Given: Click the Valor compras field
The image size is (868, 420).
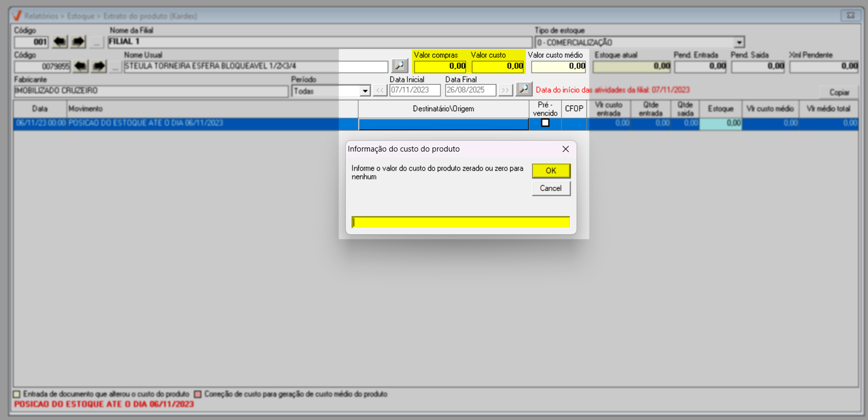Looking at the screenshot, I should pos(440,66).
